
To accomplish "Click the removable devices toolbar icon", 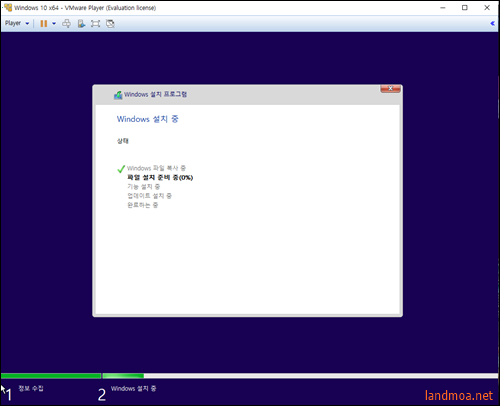I will (81, 23).
